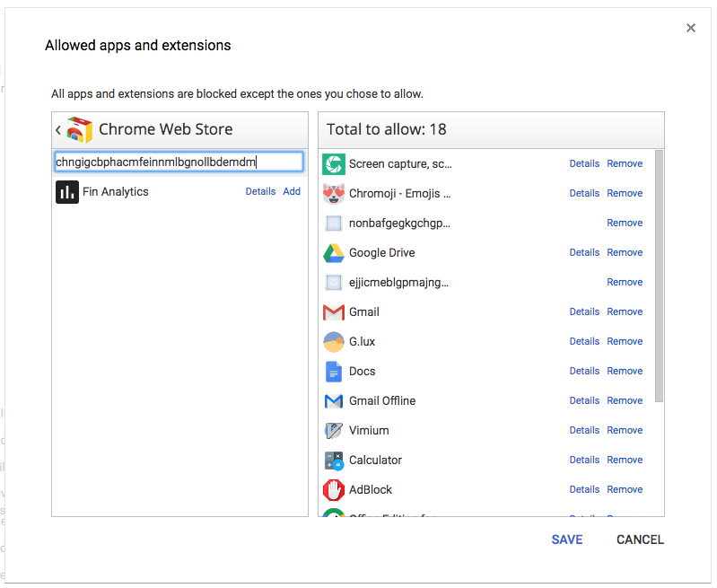Open Details for Gmail Offline
Image resolution: width=717 pixels, height=588 pixels.
(x=584, y=401)
